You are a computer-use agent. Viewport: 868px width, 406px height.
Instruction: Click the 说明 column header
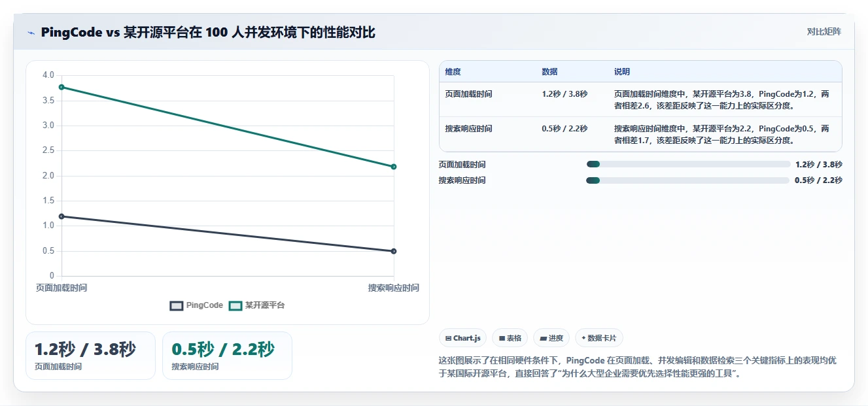[622, 72]
